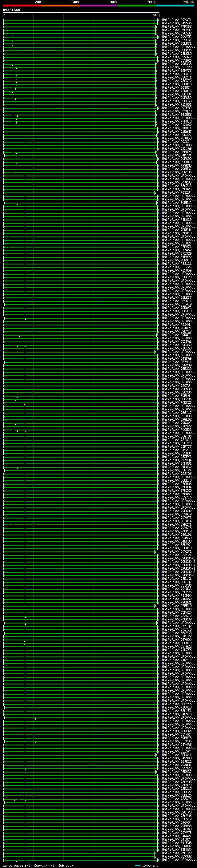Click the UniRef100_Q0V2F2 label
197x868 pixels.
pos(177,551)
